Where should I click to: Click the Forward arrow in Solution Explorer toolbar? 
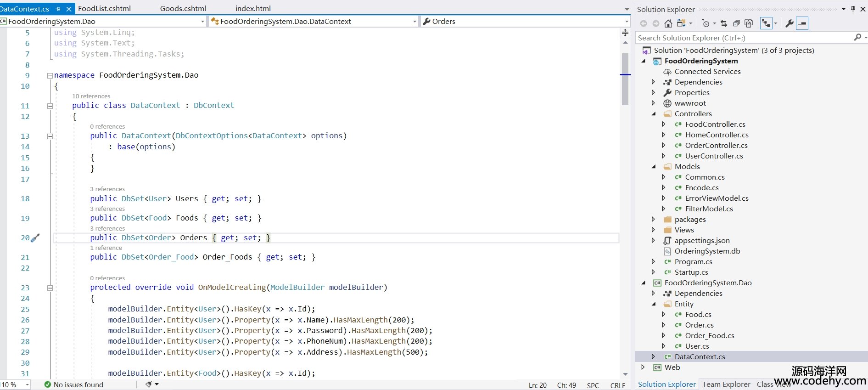pos(656,23)
